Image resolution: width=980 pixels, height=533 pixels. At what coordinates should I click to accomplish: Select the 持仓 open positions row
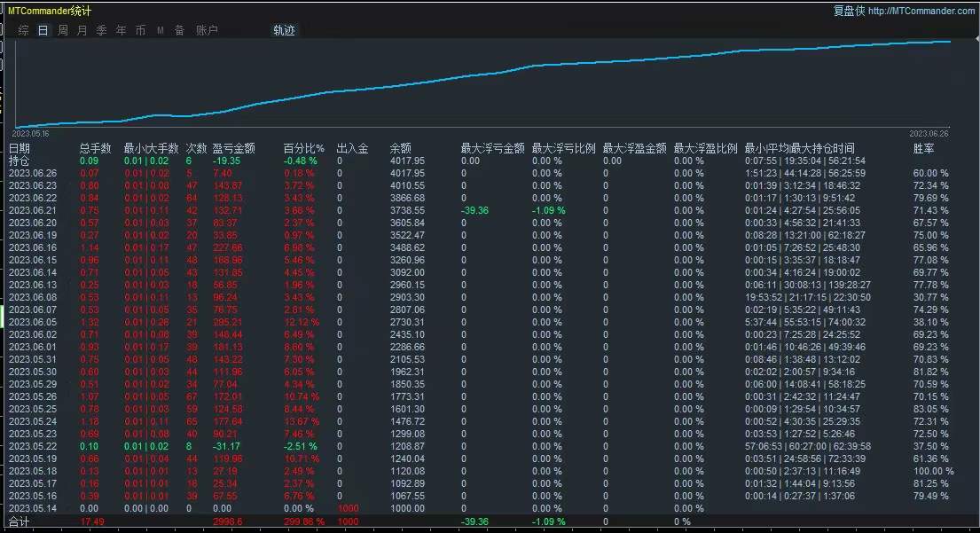tap(482, 161)
